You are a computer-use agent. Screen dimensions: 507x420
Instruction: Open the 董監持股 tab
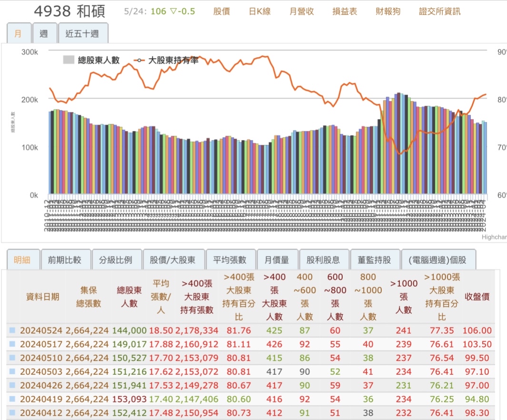click(x=375, y=260)
